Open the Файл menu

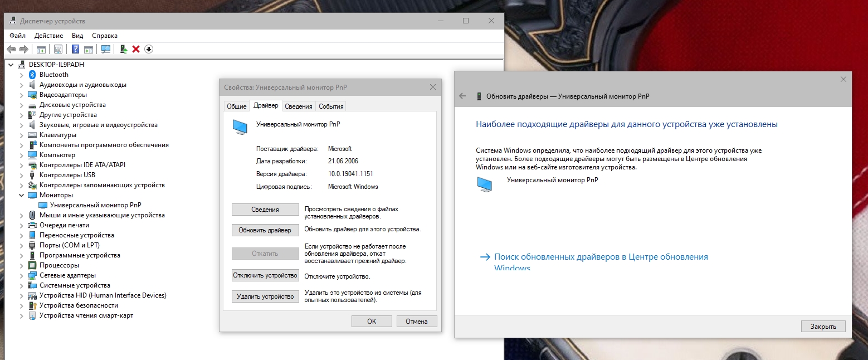(17, 36)
